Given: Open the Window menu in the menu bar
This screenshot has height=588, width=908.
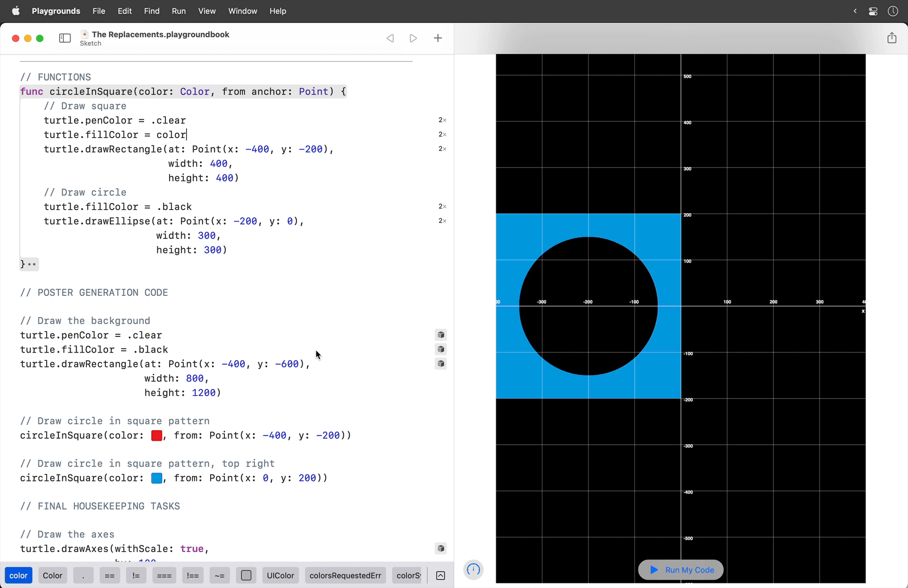Looking at the screenshot, I should tap(242, 11).
